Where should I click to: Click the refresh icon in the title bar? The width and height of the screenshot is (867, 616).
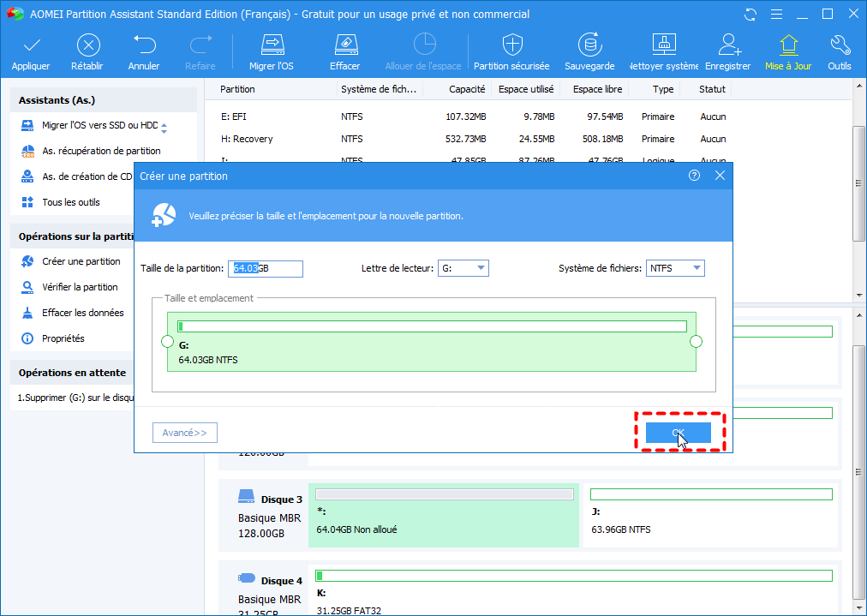(750, 15)
